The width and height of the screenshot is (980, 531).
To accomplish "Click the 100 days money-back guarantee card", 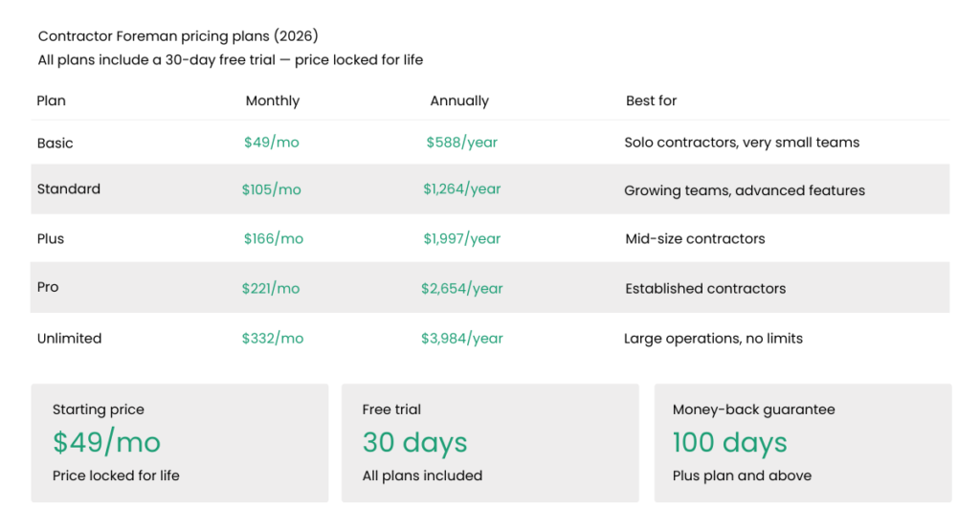I will click(803, 443).
